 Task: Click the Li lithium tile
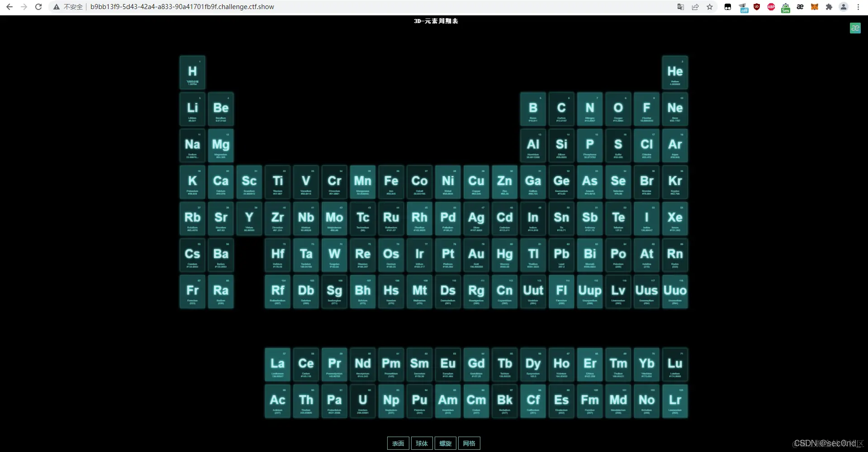click(192, 109)
